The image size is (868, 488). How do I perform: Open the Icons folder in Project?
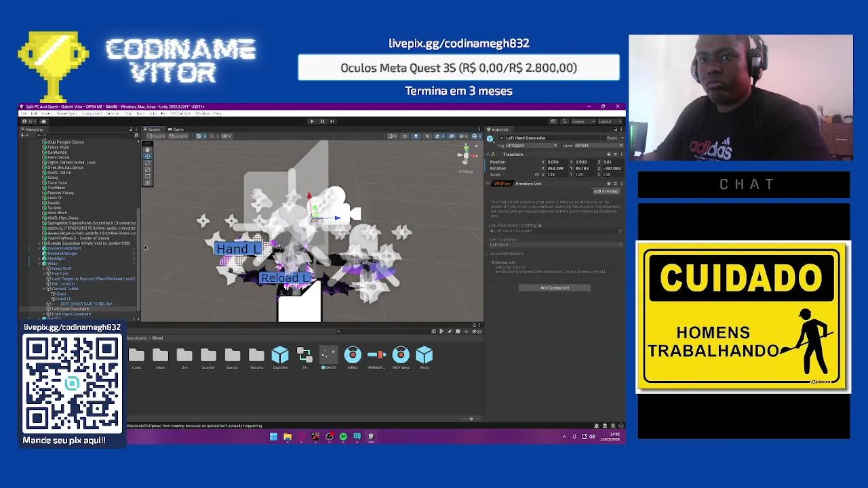tap(136, 357)
